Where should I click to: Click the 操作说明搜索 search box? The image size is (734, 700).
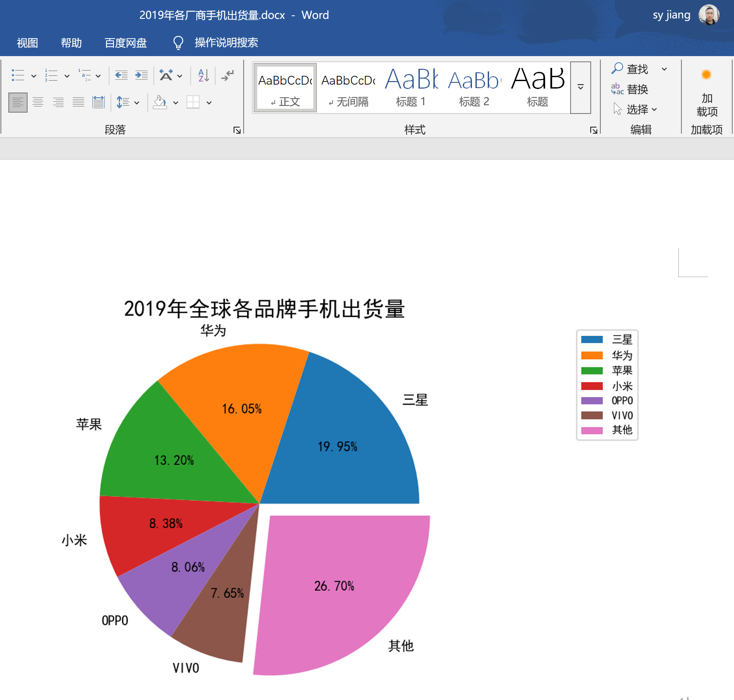click(x=226, y=43)
